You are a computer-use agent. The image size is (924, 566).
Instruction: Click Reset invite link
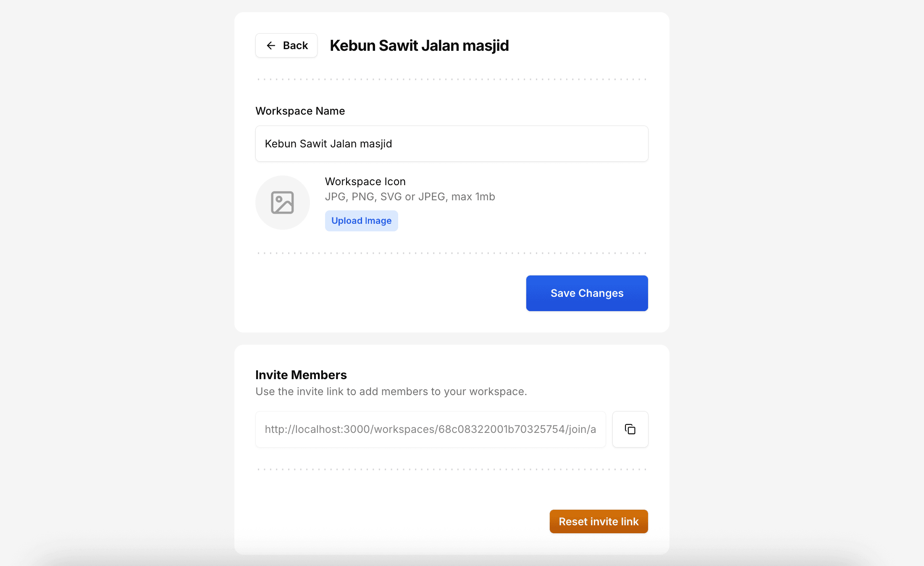[x=598, y=521]
